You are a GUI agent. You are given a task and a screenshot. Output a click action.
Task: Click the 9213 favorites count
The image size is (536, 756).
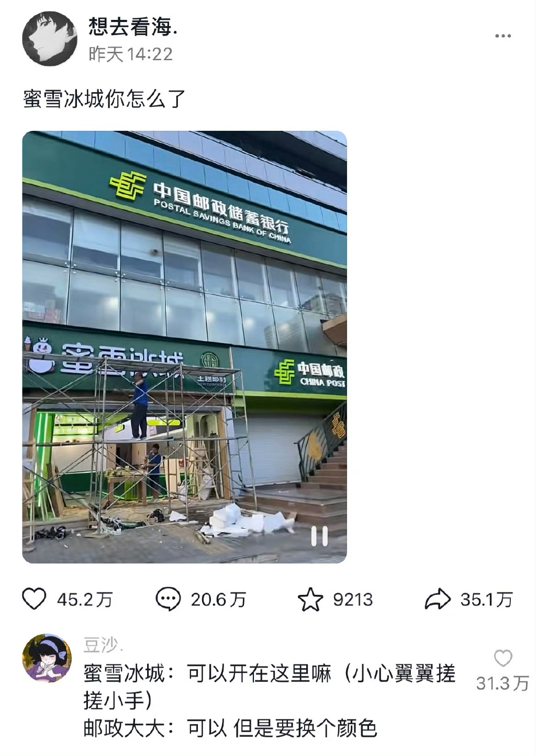pos(353,600)
